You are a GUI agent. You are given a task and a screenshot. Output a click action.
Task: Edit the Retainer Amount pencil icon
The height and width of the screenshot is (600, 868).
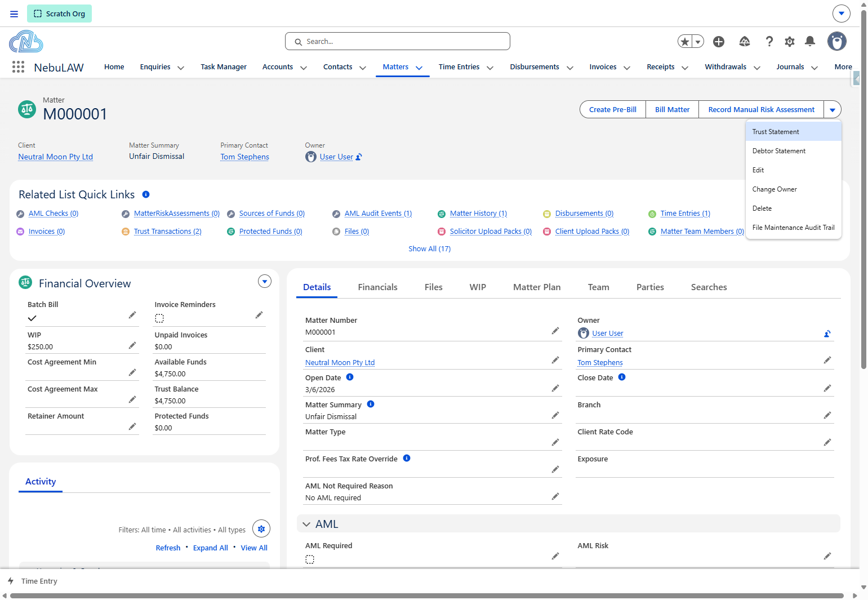132,426
